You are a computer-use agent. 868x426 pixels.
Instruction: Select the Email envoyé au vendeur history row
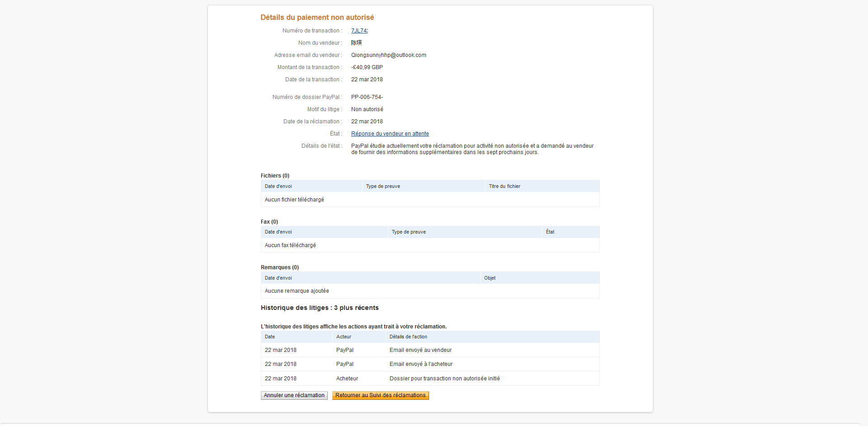coord(420,350)
